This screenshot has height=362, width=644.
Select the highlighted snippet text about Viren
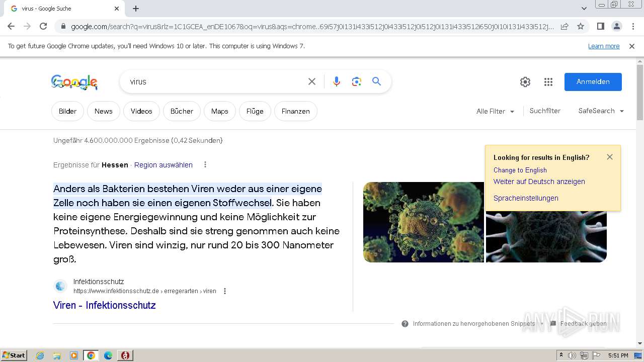(x=188, y=196)
